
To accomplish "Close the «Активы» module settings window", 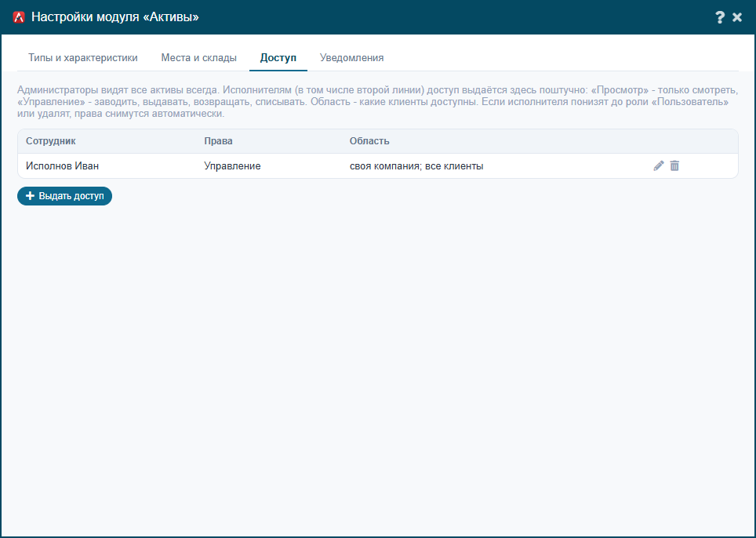I will [737, 17].
